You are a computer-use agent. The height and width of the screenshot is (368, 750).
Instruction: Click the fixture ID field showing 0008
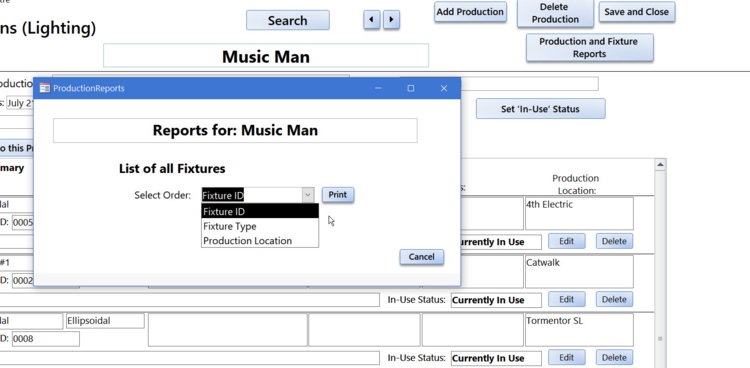pos(45,339)
